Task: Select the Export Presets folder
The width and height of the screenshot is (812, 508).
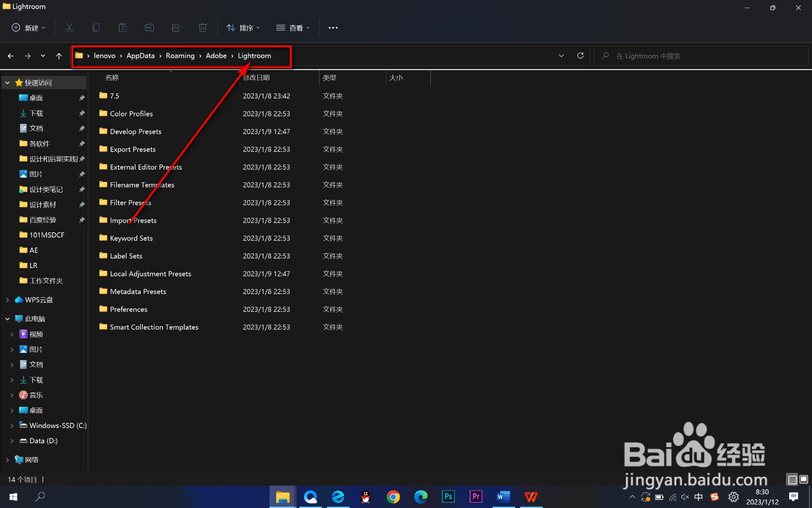Action: pyautogui.click(x=132, y=149)
